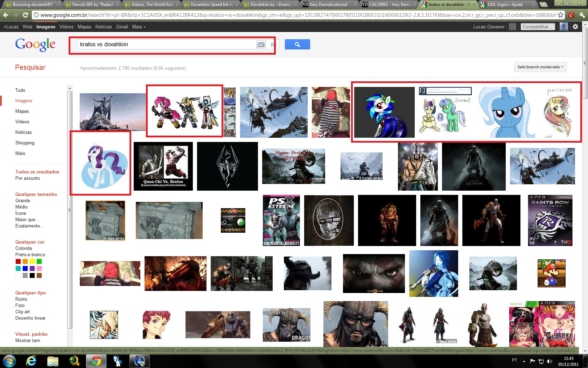Open Windows Explorer folder in taskbar
Screen dimensions: 588x368
53,361
